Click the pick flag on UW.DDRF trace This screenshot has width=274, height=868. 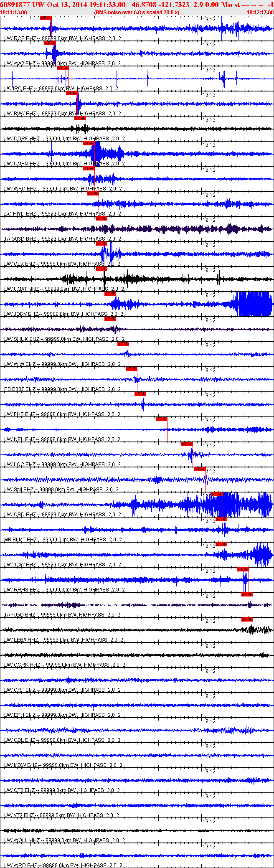80,118
